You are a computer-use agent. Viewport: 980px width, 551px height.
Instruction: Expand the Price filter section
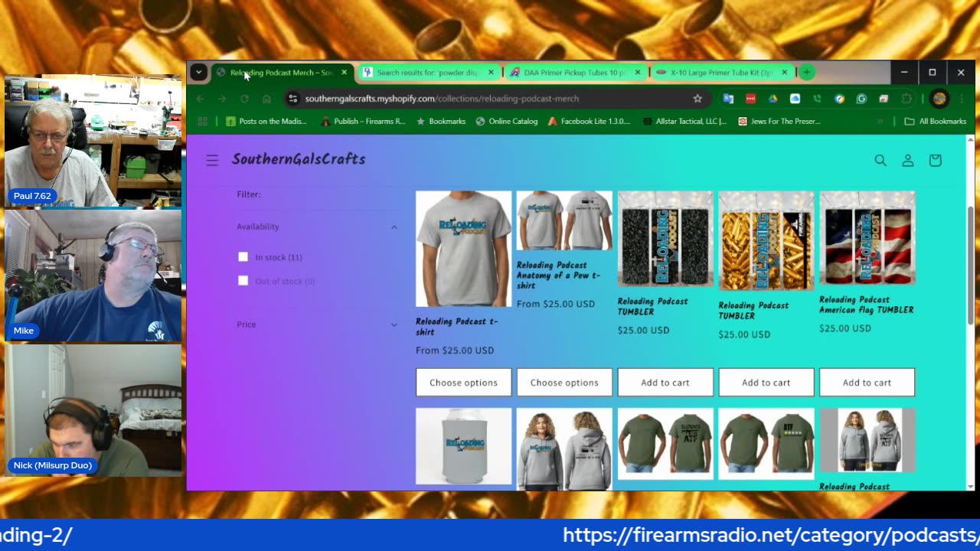coord(317,324)
